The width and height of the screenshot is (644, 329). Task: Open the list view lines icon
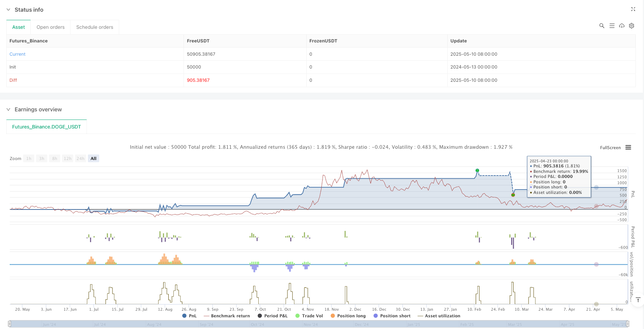pyautogui.click(x=612, y=26)
